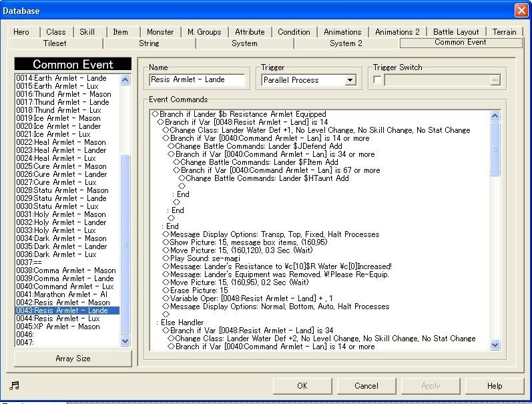Click the OK button
532x404 pixels.
302,386
